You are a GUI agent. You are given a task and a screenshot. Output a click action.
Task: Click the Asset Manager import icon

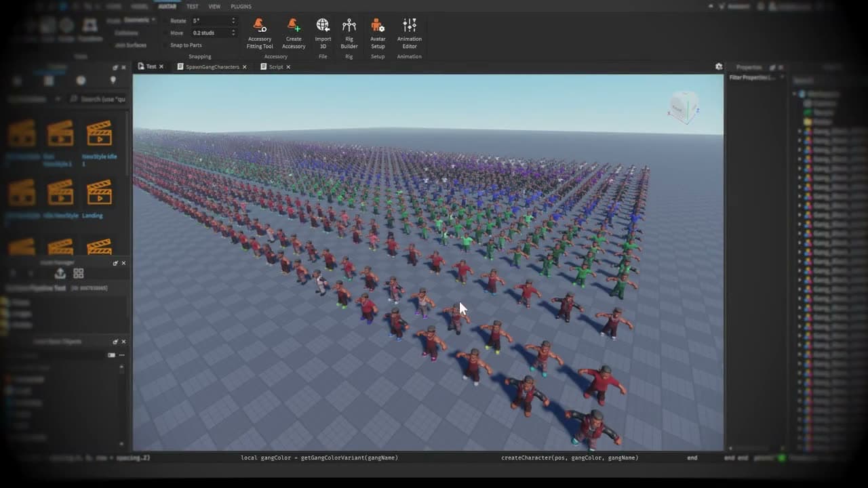tap(60, 273)
